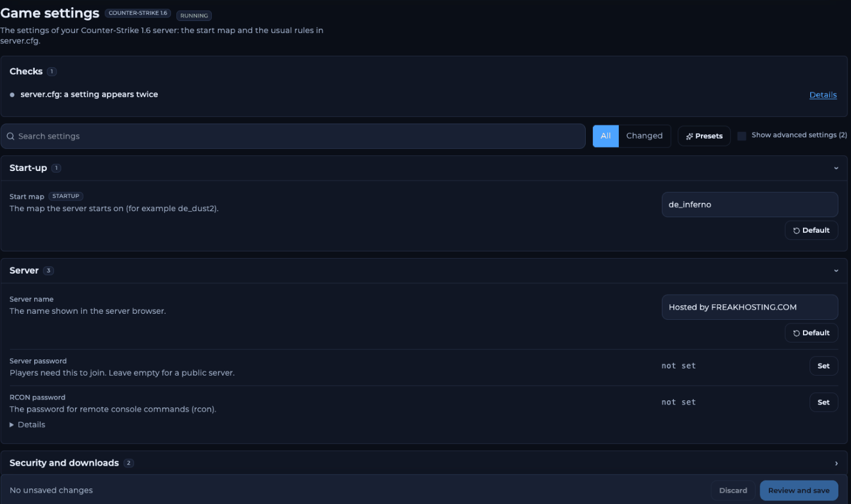Click the Start-up section heading
Viewport: 851px width, 504px height.
28,168
